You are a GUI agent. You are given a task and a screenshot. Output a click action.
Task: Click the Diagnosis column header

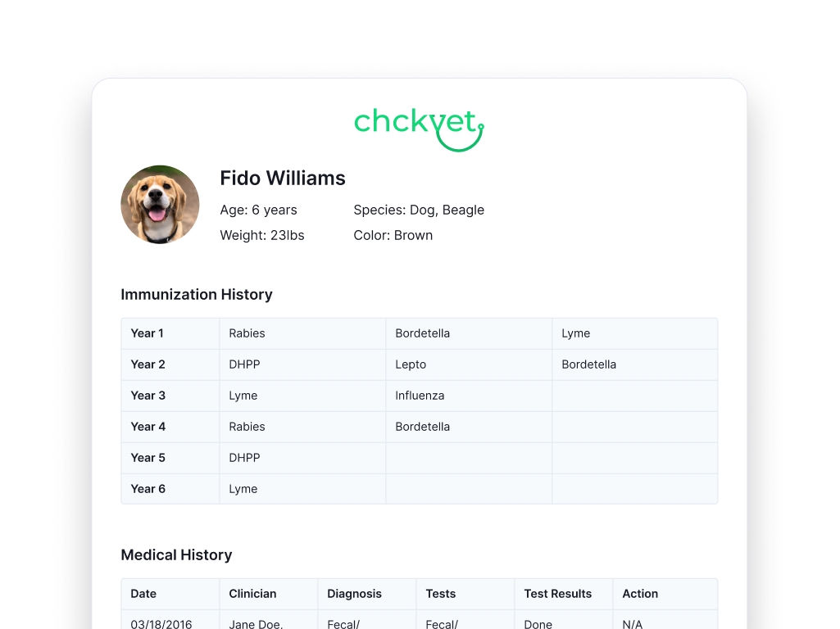point(354,594)
